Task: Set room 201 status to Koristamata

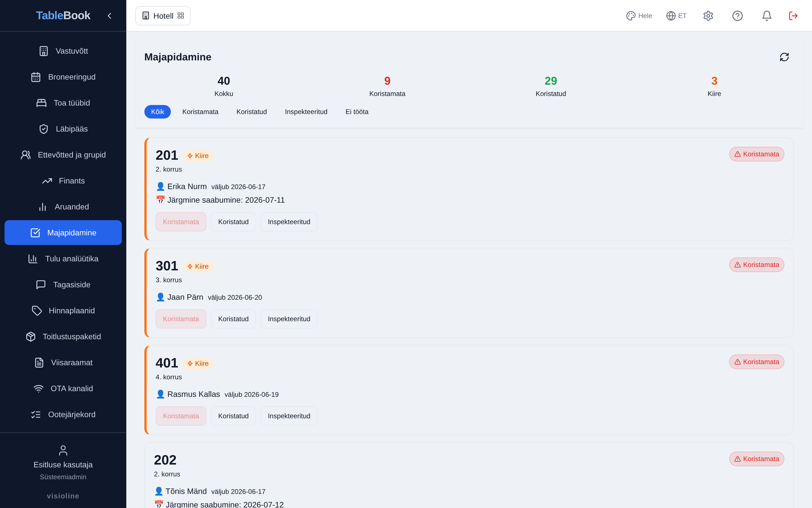Action: [181, 222]
